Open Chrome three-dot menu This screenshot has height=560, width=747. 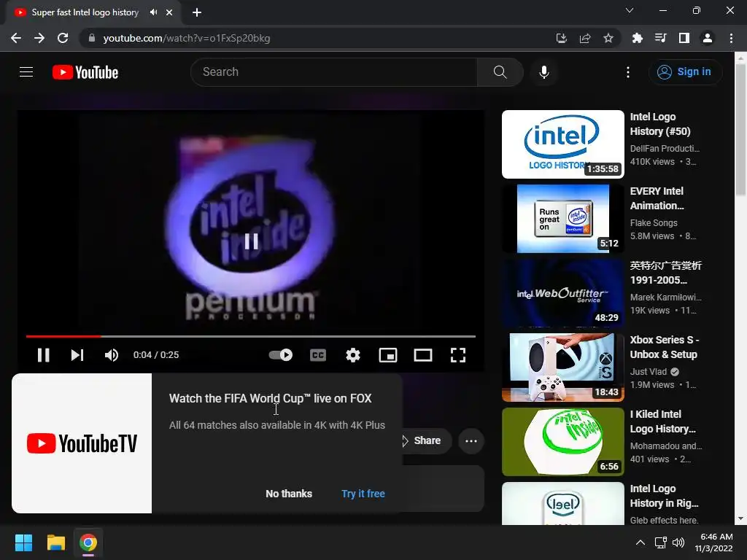(x=731, y=38)
